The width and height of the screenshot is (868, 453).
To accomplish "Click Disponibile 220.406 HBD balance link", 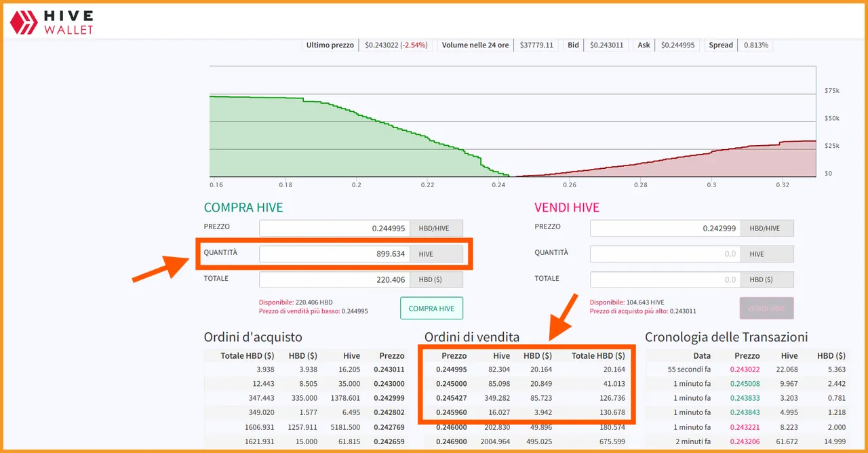I will click(x=296, y=302).
